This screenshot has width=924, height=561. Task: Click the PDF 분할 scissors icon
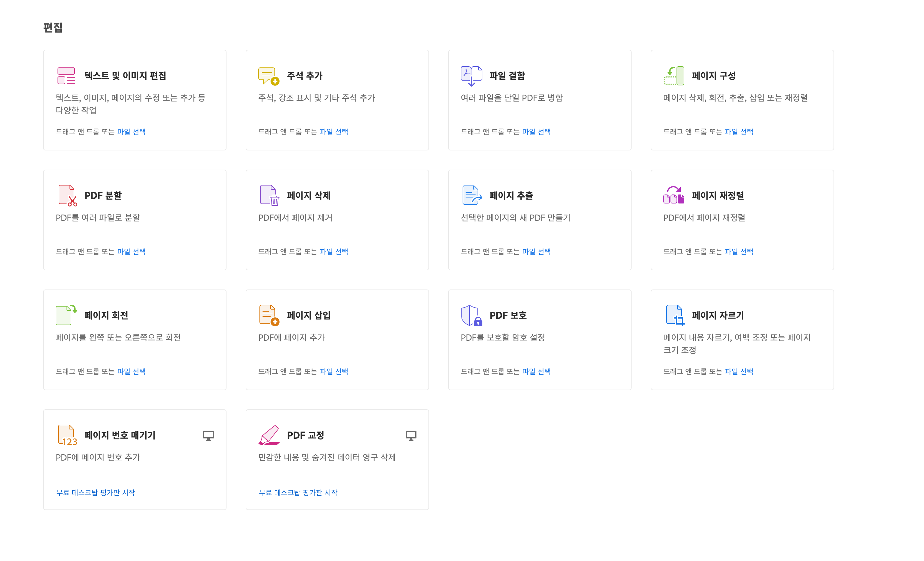tap(67, 195)
